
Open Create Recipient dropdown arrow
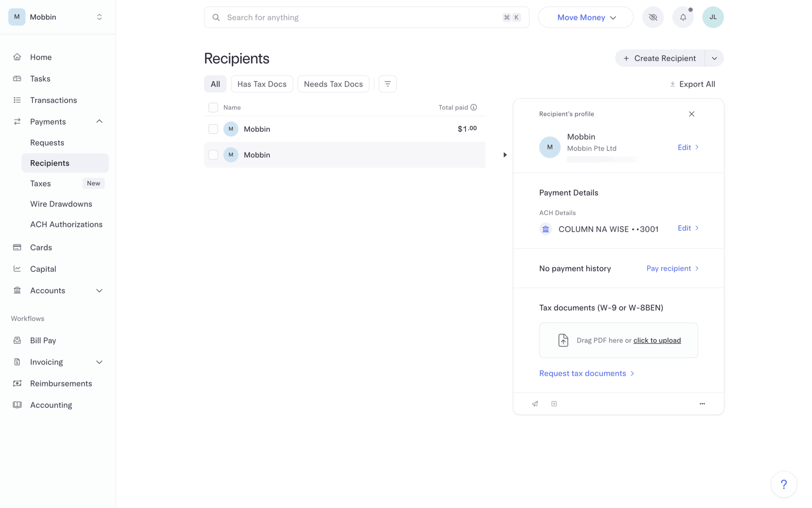[x=714, y=58]
